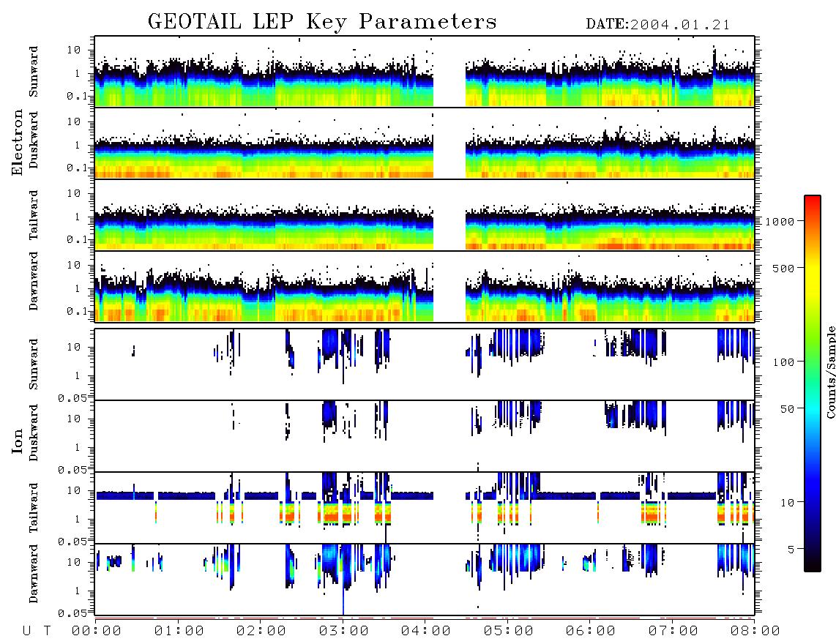Screen dimensions: 836x644
Task: Select the Electron Tailward panel label
Action: pos(34,215)
